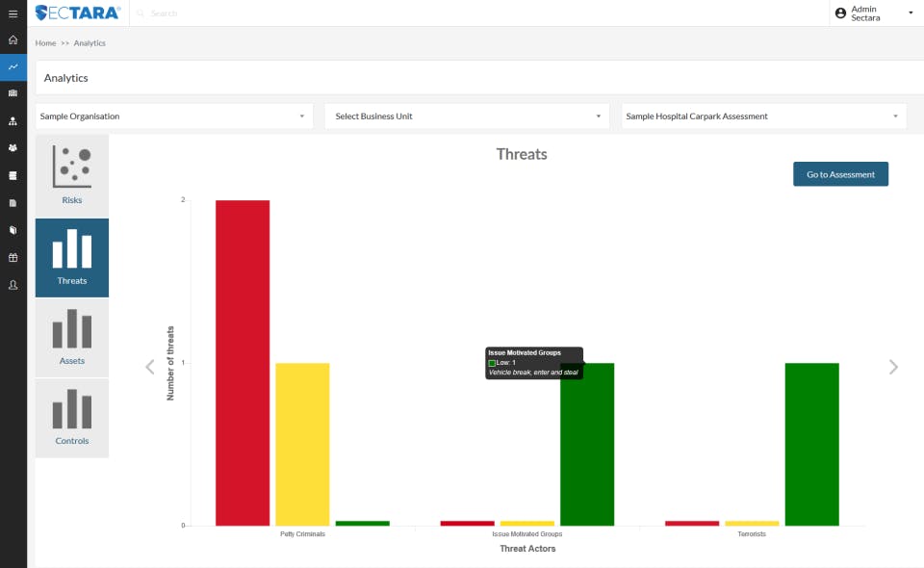Open the user profile sidebar icon at bottom

click(13, 285)
